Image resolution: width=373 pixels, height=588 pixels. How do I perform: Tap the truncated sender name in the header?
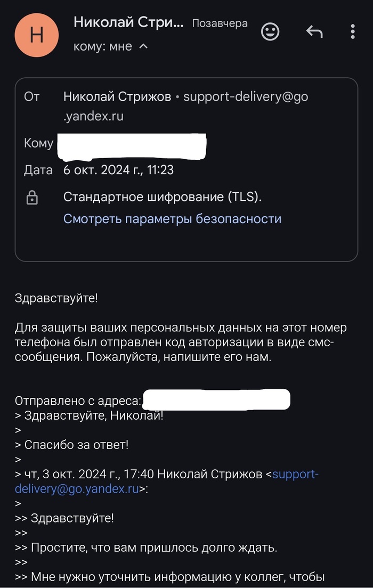point(128,22)
